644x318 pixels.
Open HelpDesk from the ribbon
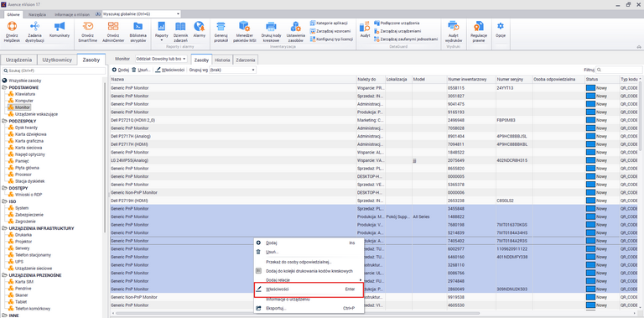point(12,32)
